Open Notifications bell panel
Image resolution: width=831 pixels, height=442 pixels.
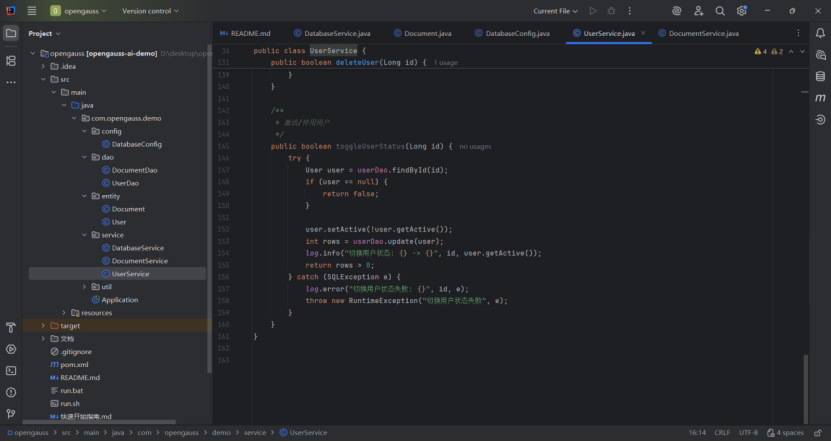820,33
